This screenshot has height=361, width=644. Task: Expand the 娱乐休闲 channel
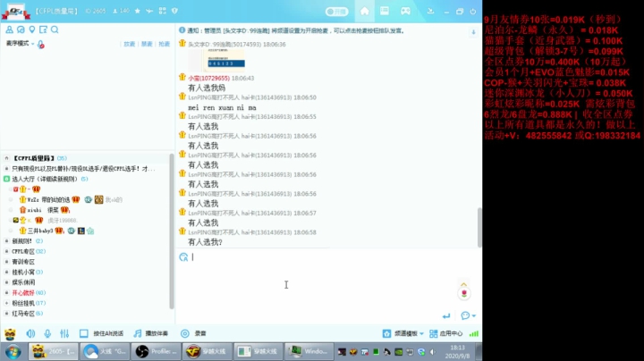(6, 282)
